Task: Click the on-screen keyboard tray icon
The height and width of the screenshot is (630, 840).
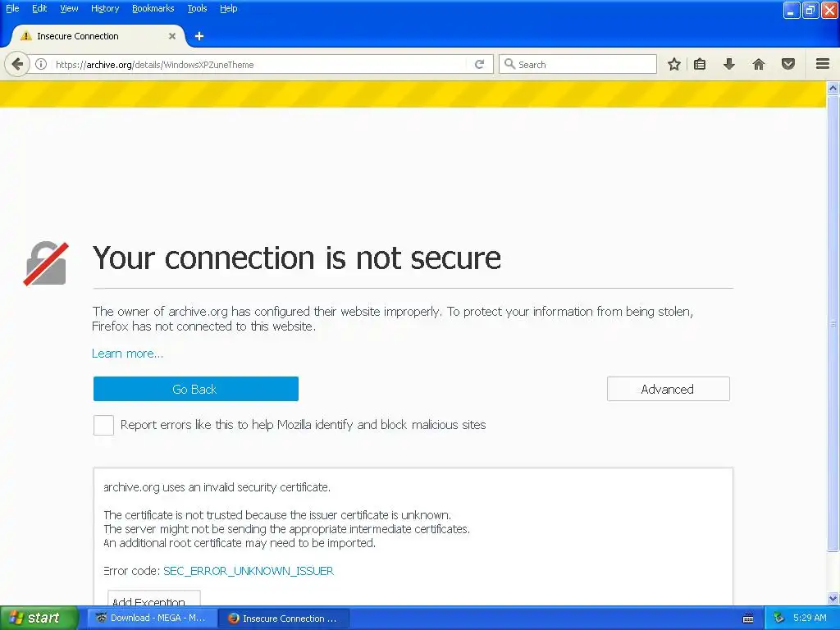Action: 748,619
